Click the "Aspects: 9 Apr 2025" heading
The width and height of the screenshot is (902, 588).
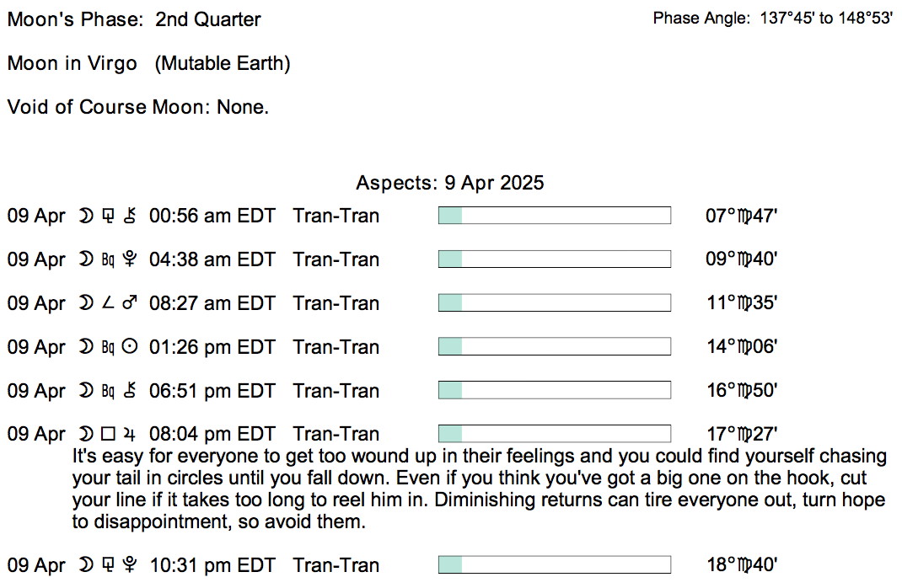coord(450,183)
